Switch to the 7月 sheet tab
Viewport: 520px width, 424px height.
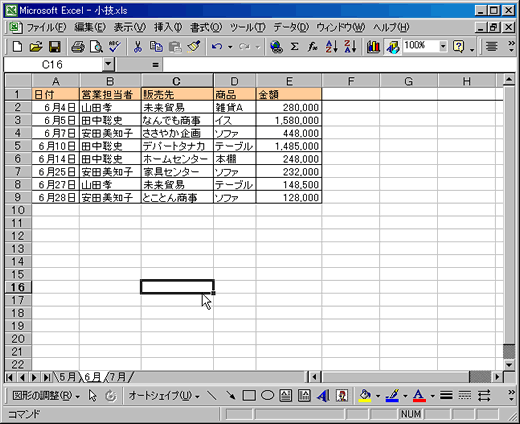coord(118,377)
